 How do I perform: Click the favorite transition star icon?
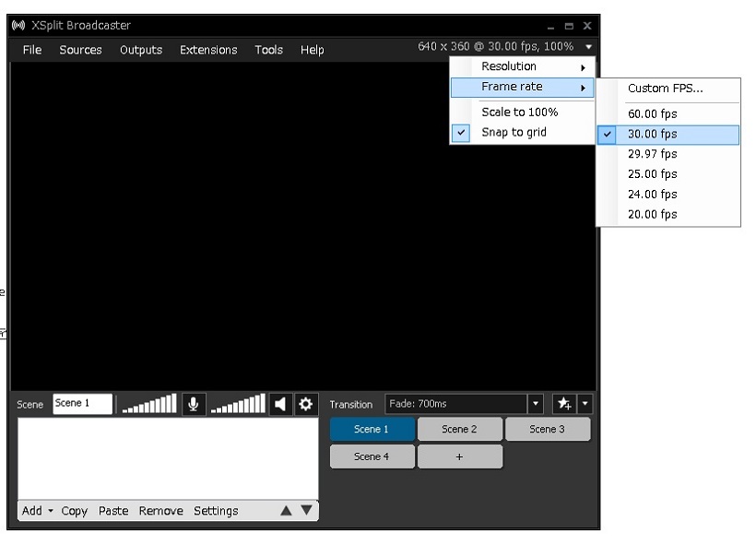564,404
